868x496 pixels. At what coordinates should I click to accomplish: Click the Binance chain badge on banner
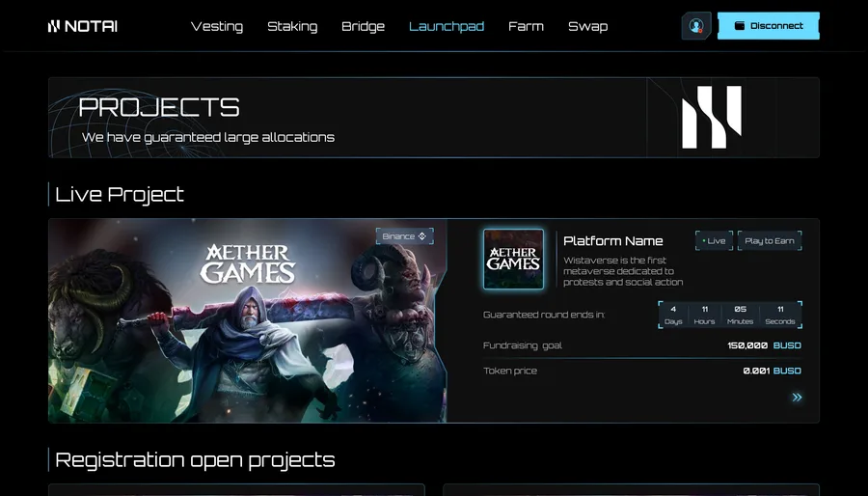click(405, 236)
